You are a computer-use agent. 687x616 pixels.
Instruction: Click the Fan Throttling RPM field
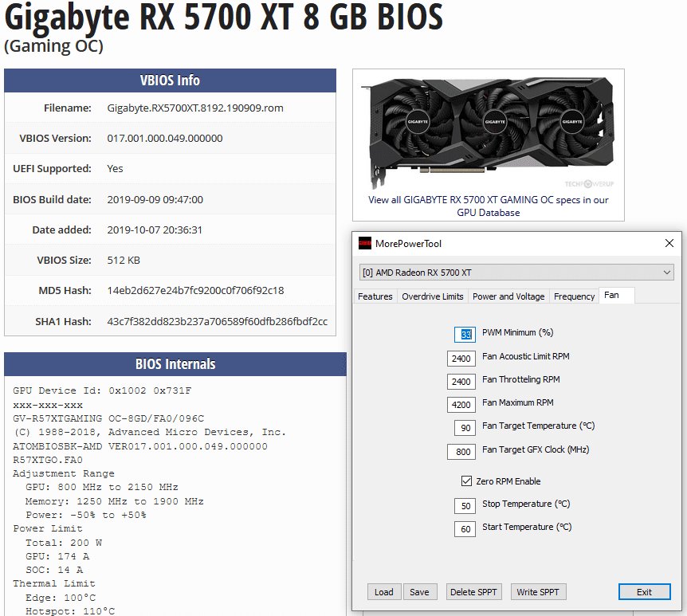(461, 382)
